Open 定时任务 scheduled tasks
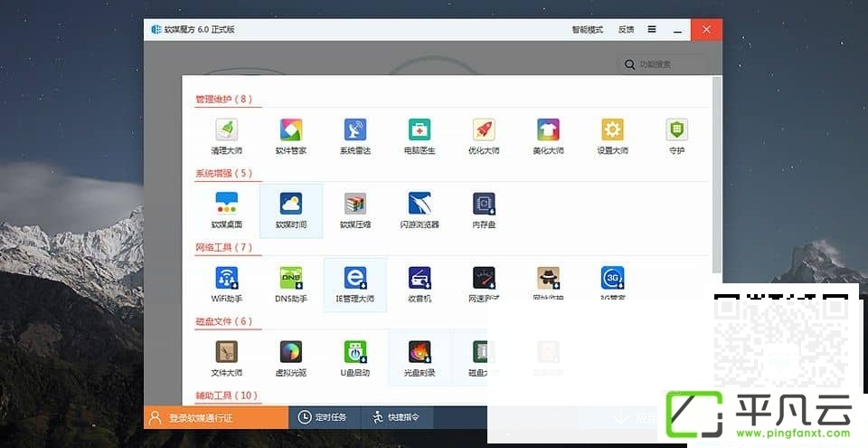Screen dimensions: 868x448 (x=325, y=417)
